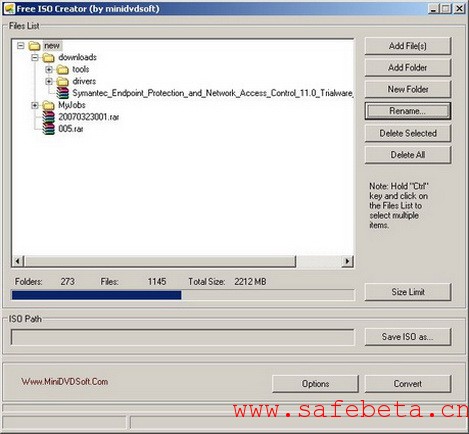Select the drivers tree item
Image resolution: width=469 pixels, height=434 pixels.
point(84,81)
